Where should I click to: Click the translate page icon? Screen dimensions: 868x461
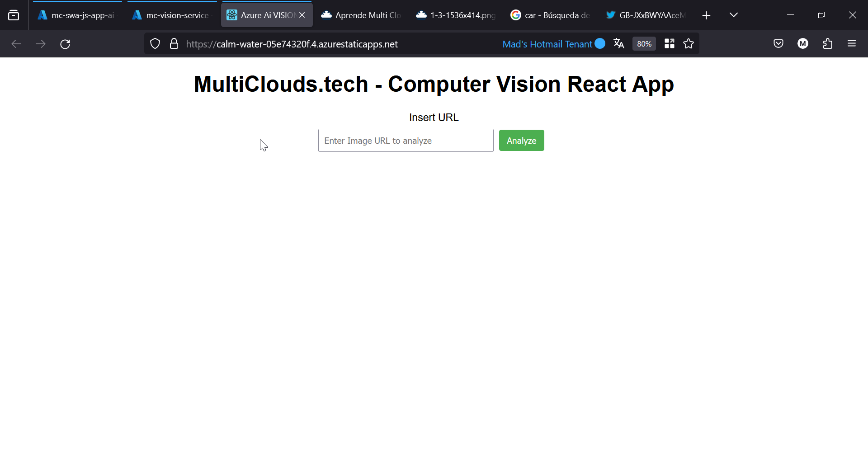[618, 44]
